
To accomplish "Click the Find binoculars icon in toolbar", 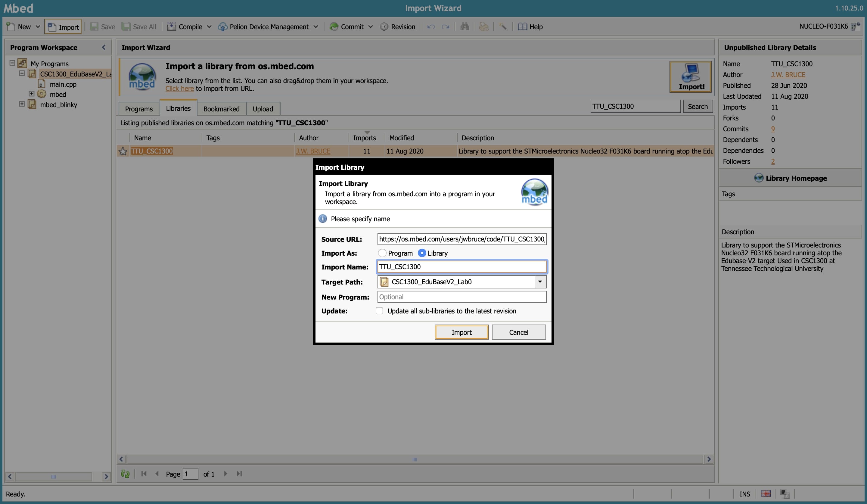I will coord(465,26).
